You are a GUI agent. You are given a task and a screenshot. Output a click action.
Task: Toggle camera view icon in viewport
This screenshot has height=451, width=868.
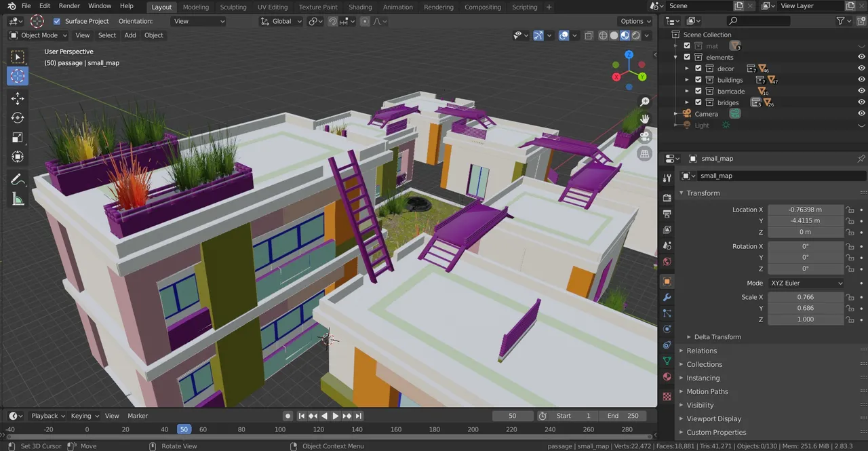point(645,136)
